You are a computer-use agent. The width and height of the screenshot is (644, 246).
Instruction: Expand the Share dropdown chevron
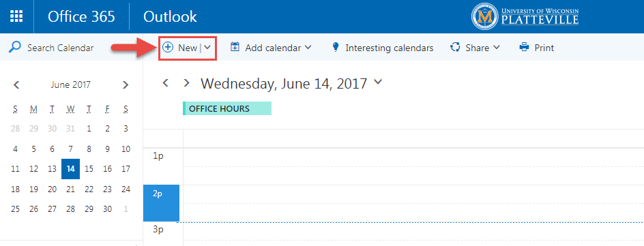click(x=496, y=48)
